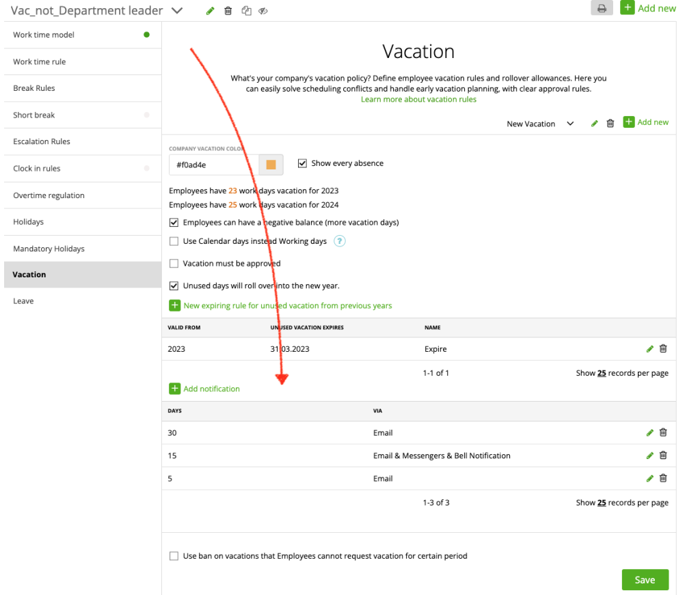This screenshot has width=700, height=595.
Task: Edit the 30 days Email notification
Action: [650, 432]
